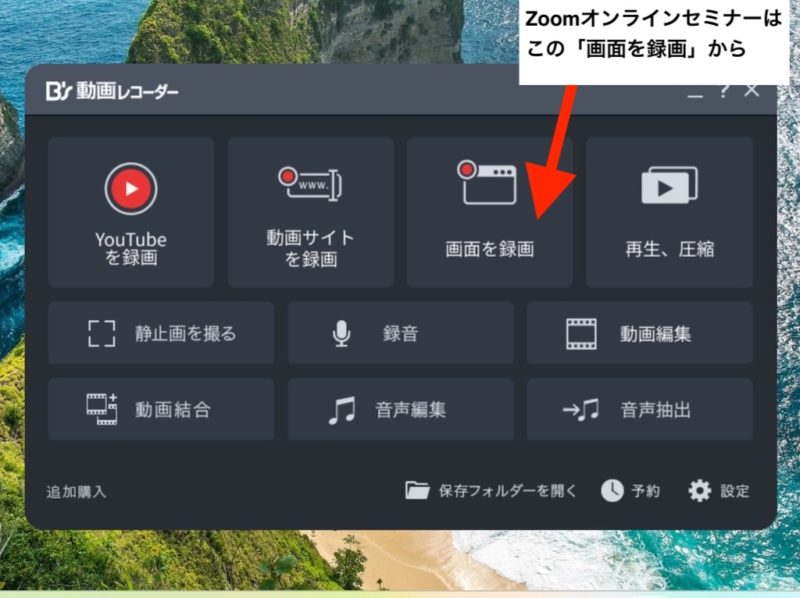Open 予約 scheduled recording clock
800x598 pixels.
pyautogui.click(x=630, y=491)
